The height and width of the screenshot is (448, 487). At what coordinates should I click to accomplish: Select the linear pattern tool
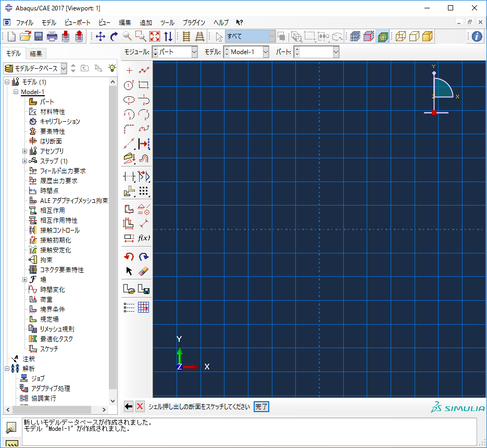[143, 191]
